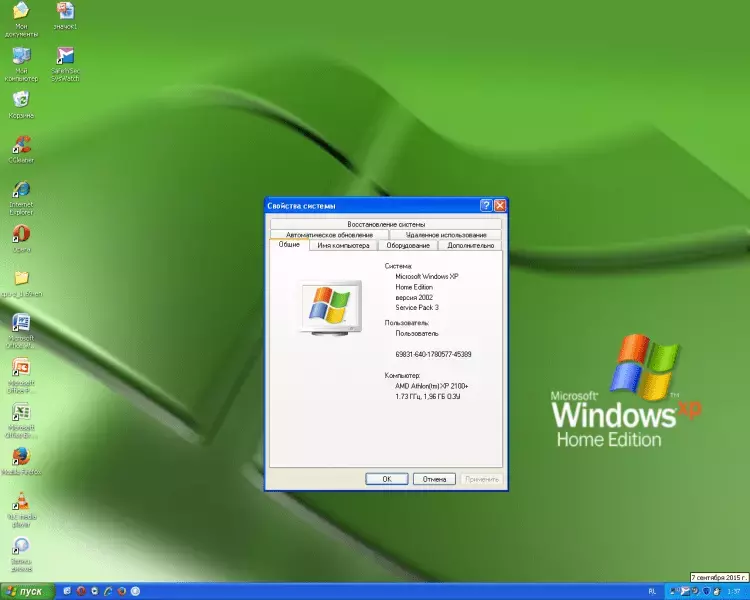The width and height of the screenshot is (750, 600).
Task: Select the Microsoft Office Word desktop shortcut
Action: pyautogui.click(x=21, y=331)
